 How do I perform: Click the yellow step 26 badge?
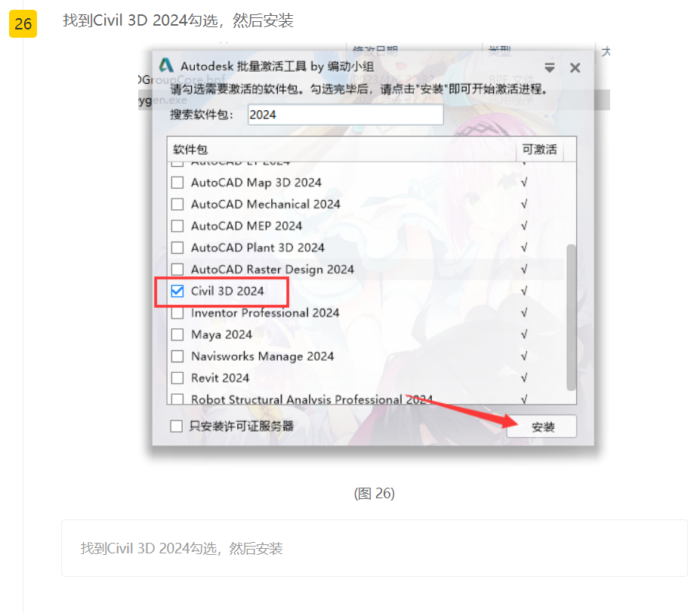23,23
